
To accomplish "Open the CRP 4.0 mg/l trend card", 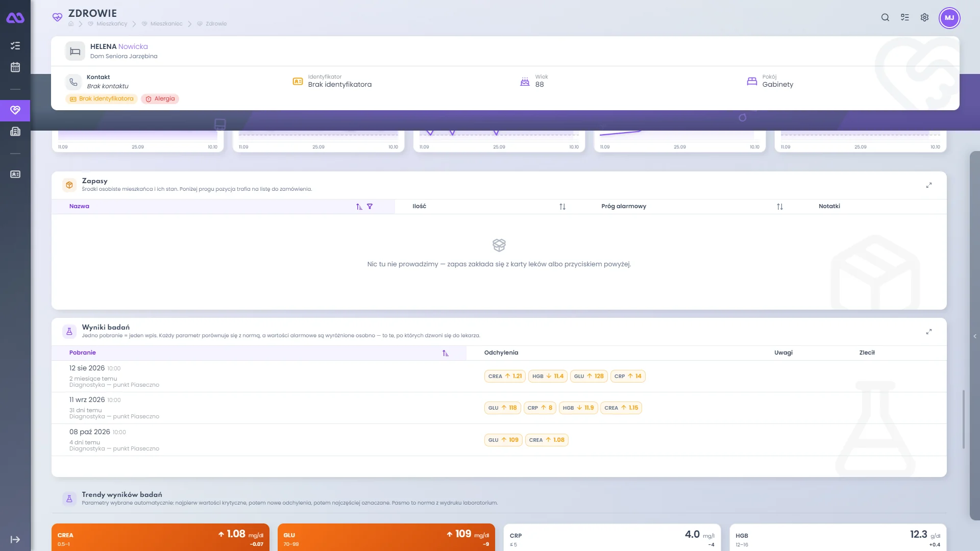I will (x=612, y=537).
